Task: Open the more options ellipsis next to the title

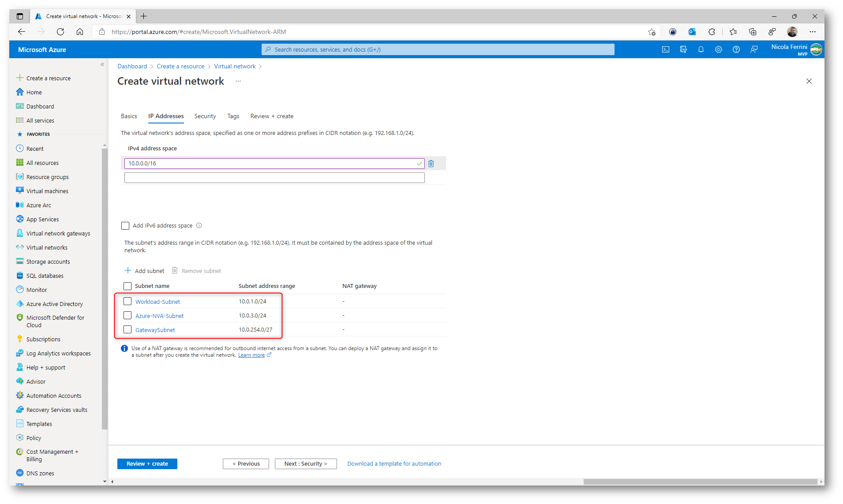Action: [x=238, y=81]
